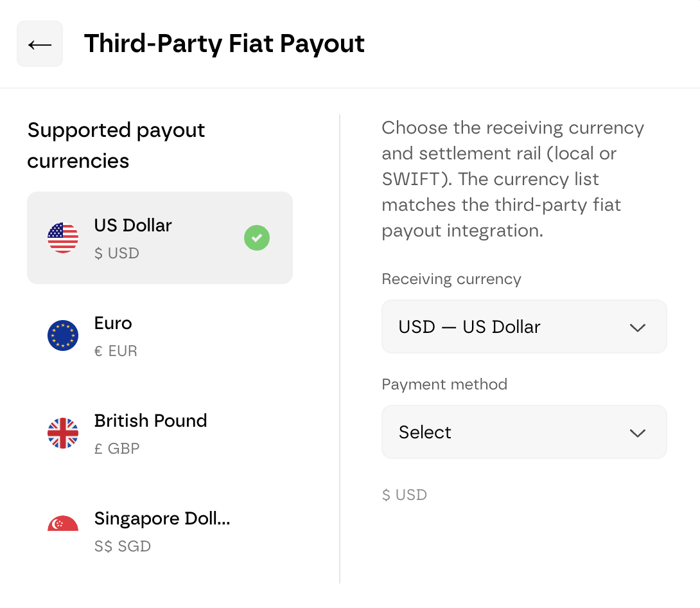This screenshot has height=608, width=700.
Task: Select Euro as payout currency
Action: pos(159,335)
